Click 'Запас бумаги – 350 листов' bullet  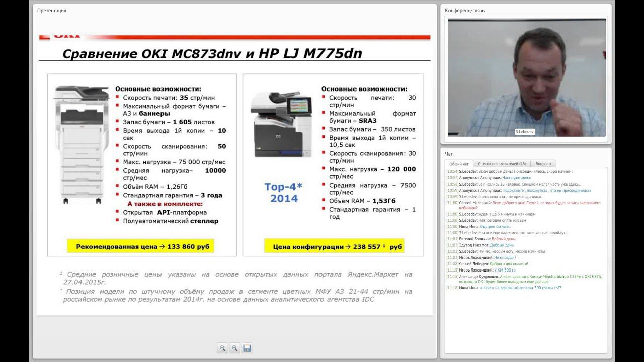coord(372,129)
